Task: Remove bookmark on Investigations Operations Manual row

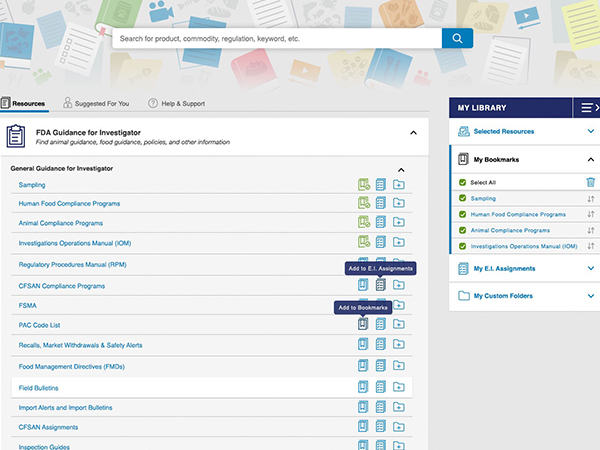Action: click(x=364, y=242)
